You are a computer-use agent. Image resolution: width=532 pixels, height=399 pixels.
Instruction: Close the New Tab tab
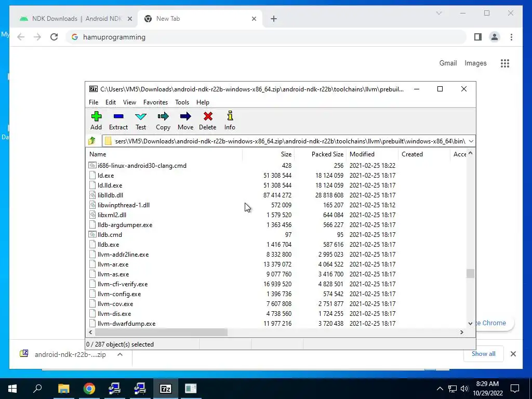click(254, 19)
